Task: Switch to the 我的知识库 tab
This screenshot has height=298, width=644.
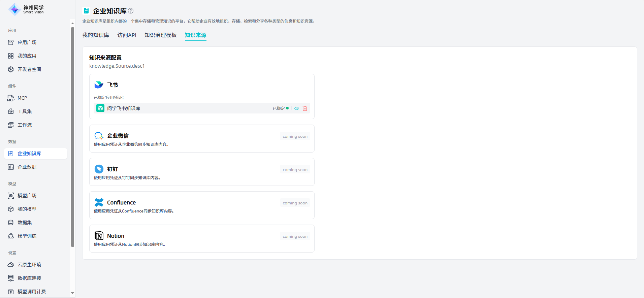Action: [96, 35]
